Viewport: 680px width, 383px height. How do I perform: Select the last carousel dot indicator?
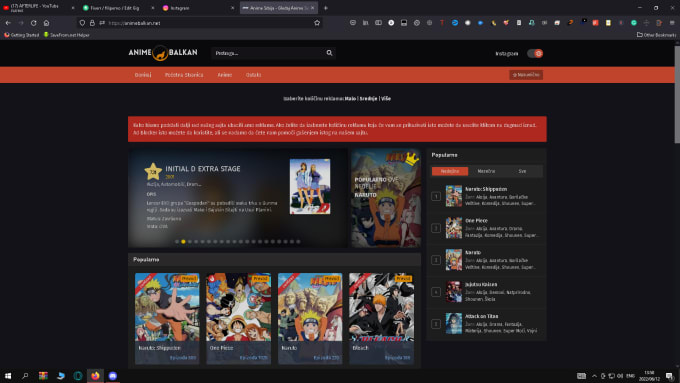[x=298, y=242]
